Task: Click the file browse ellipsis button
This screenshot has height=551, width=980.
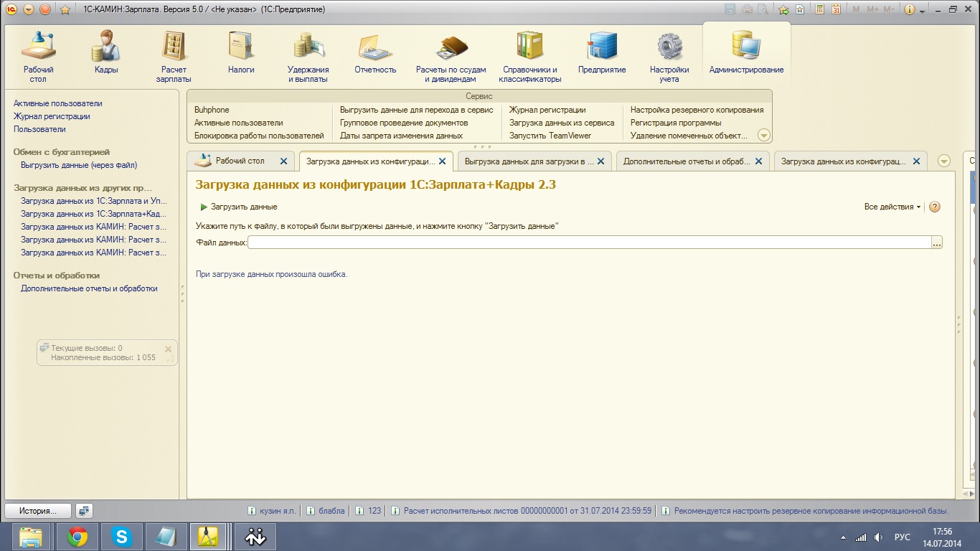Action: point(936,243)
